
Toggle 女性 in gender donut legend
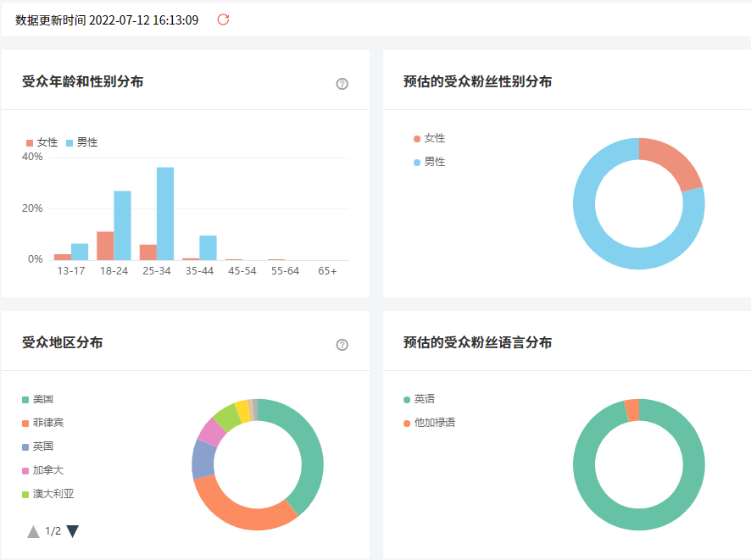(429, 138)
